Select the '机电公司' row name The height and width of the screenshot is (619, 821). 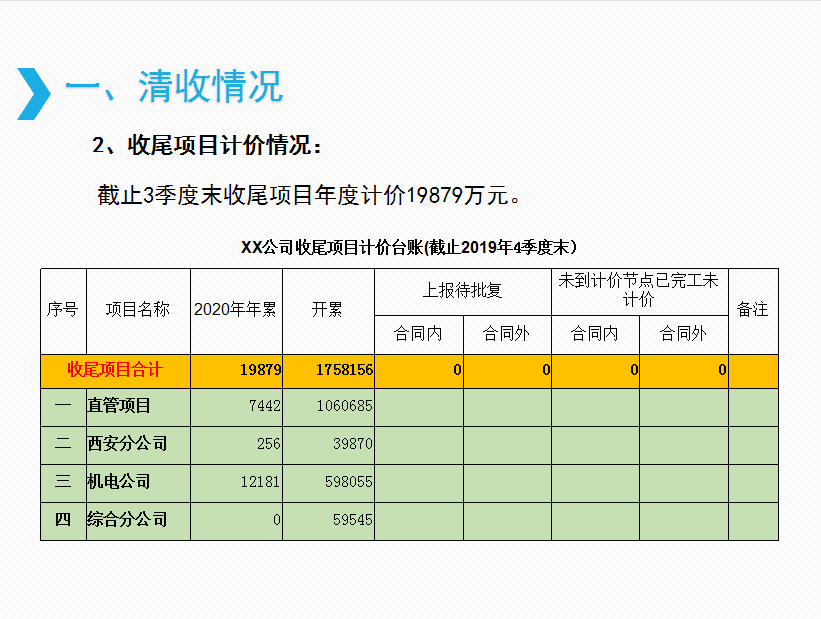coord(119,482)
